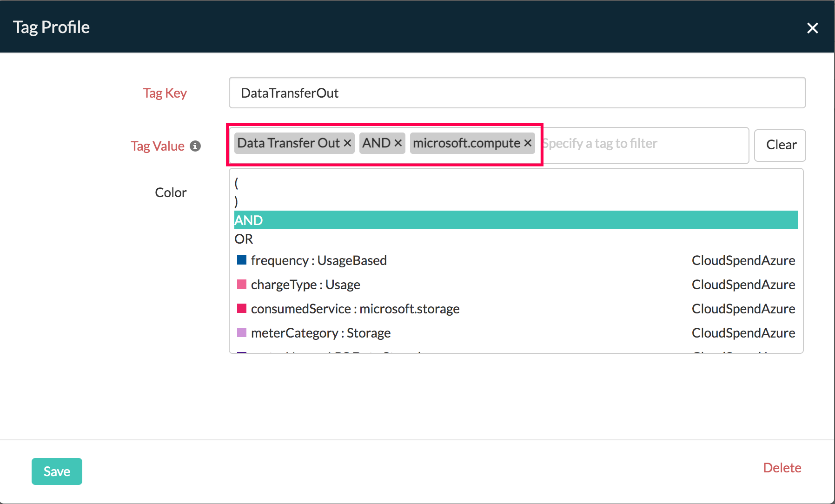The image size is (835, 504).
Task: Select the close parenthesis option
Action: click(237, 201)
